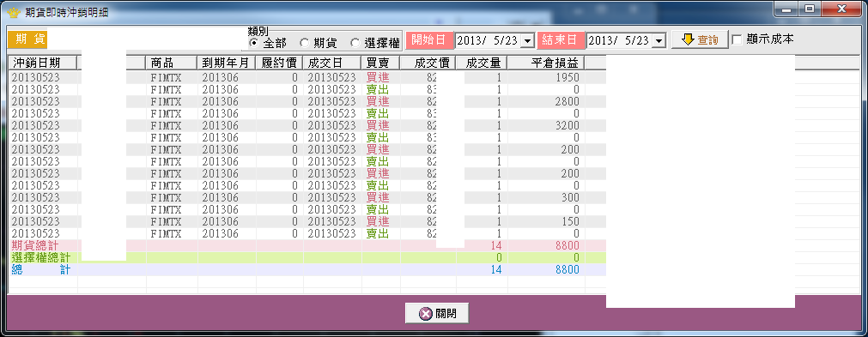Screen dimensions: 868x337
Task: Click 買進 in the row with 1950 profit
Action: [378, 77]
